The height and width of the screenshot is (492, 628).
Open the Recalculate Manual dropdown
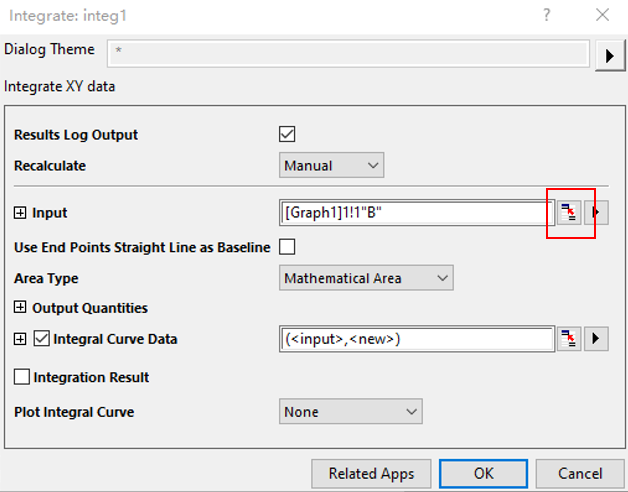click(x=331, y=165)
